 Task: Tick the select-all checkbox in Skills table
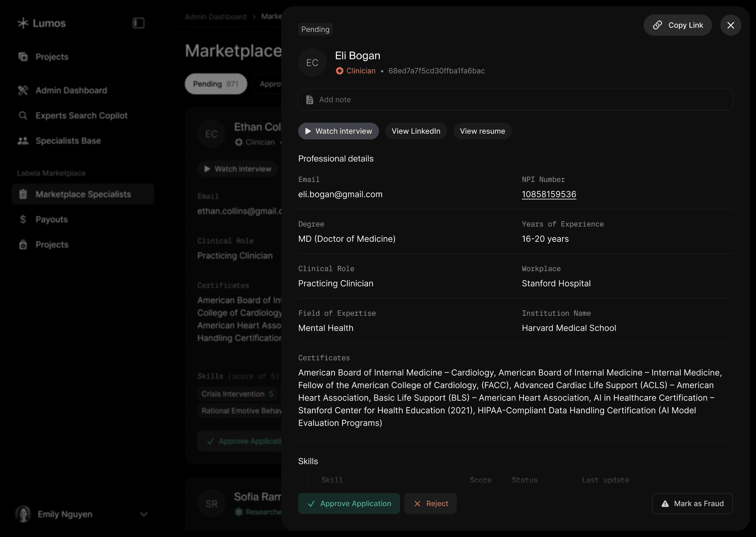tap(303, 479)
